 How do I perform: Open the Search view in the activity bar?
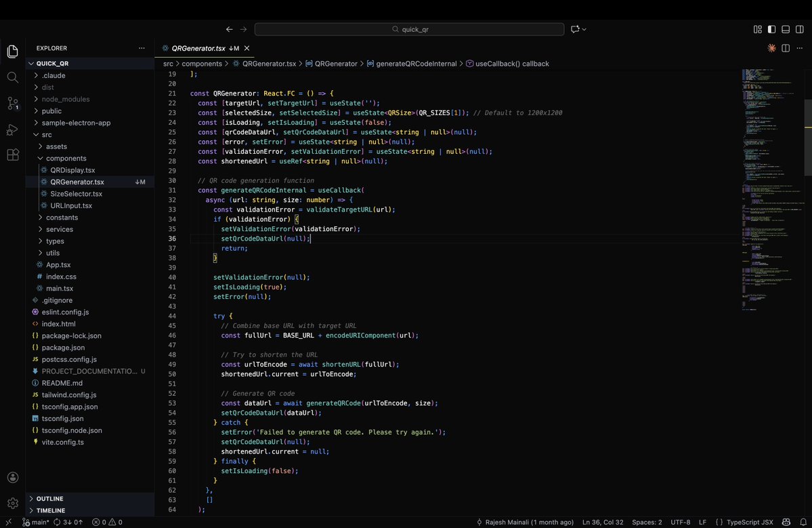click(x=12, y=77)
